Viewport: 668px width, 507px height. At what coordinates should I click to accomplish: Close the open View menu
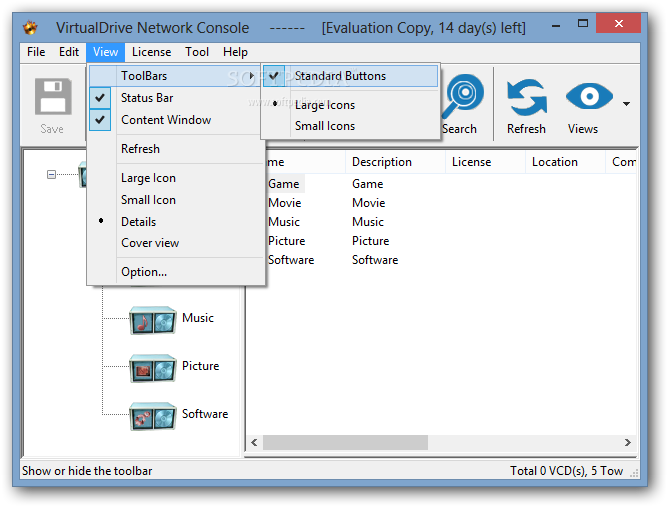point(105,52)
